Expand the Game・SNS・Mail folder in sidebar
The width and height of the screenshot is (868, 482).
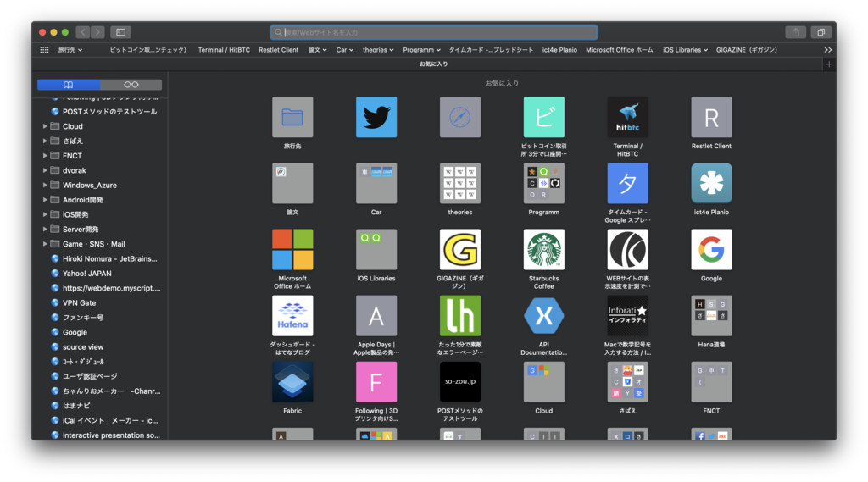[x=45, y=243]
